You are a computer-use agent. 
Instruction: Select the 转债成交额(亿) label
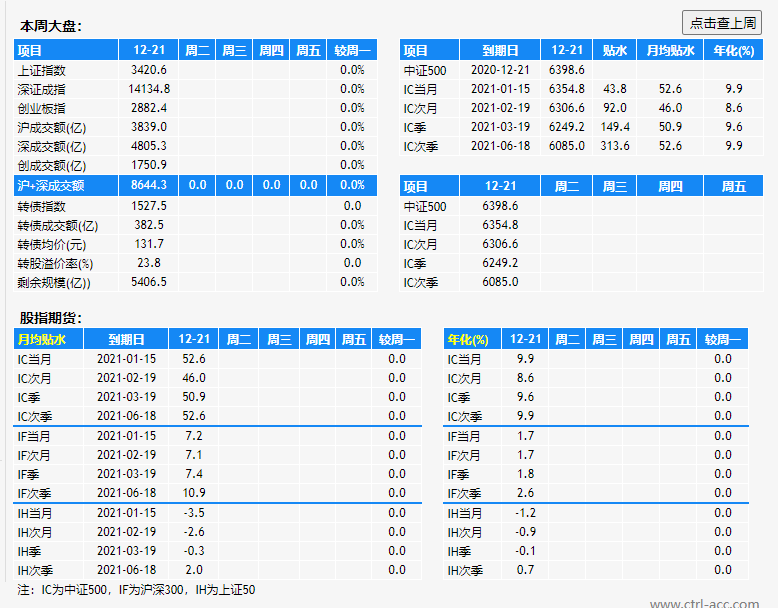[x=58, y=226]
